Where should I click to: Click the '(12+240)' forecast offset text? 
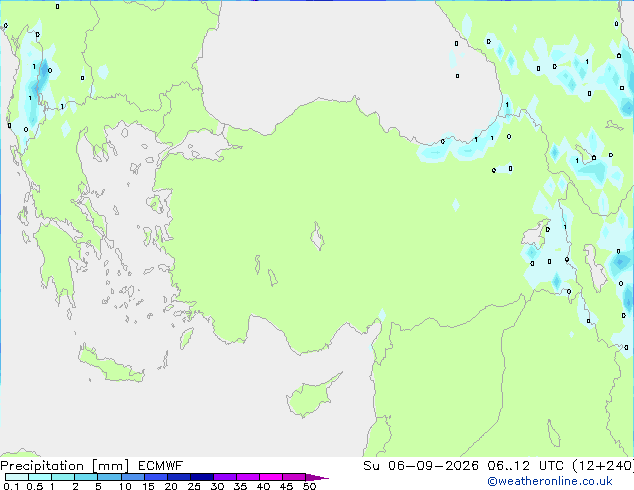tap(603, 466)
